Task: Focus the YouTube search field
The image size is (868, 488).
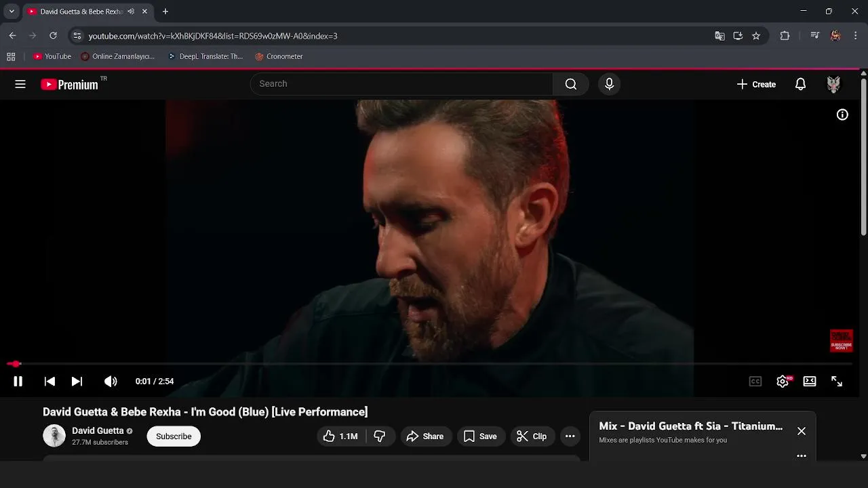Action: click(401, 84)
